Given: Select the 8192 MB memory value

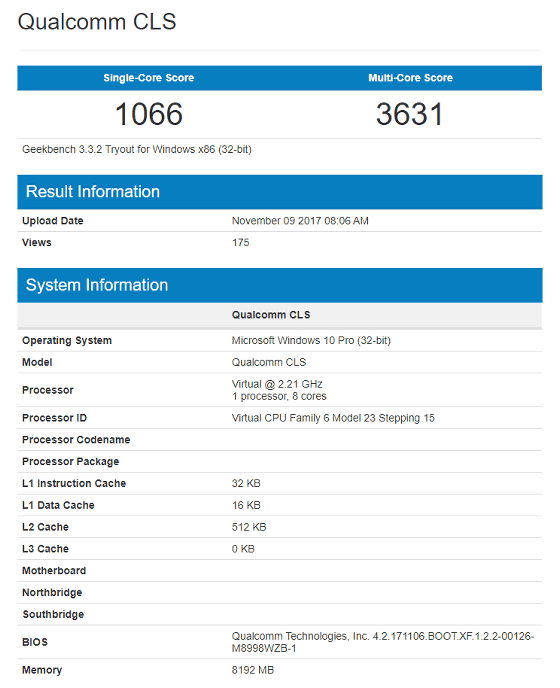Looking at the screenshot, I should [x=253, y=670].
